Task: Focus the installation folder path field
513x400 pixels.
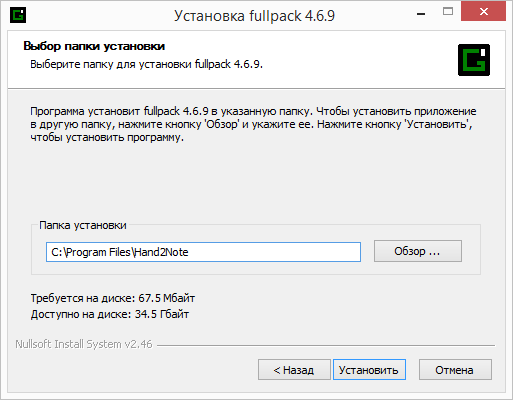Action: pos(203,252)
